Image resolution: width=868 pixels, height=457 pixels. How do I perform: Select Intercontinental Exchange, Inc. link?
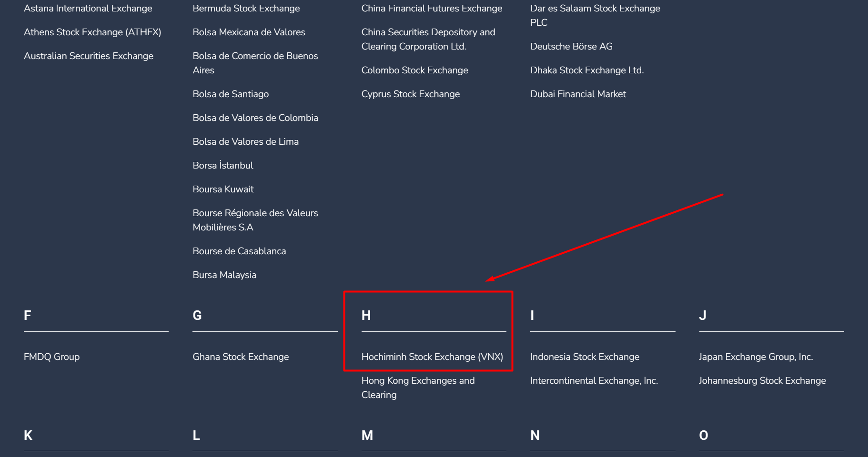[594, 380]
